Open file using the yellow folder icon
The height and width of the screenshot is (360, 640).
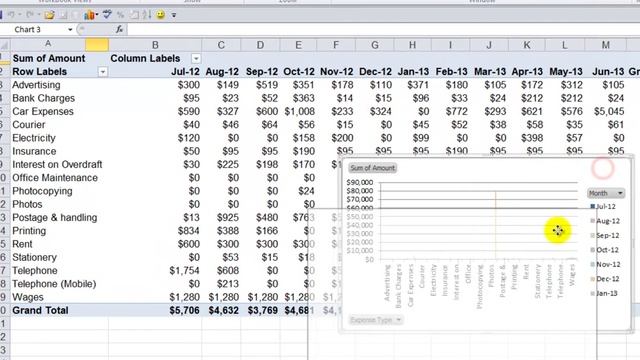[49, 15]
